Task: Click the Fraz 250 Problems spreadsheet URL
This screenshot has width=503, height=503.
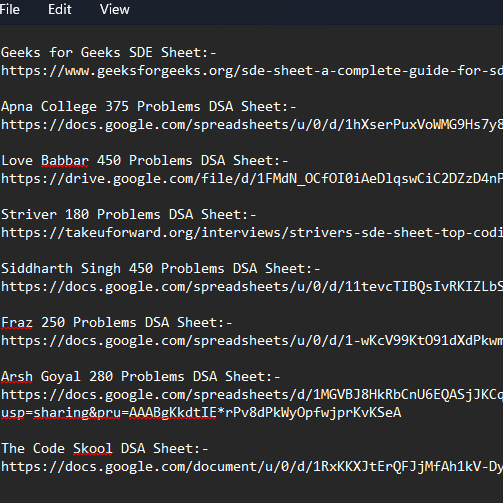Action: pos(252,341)
